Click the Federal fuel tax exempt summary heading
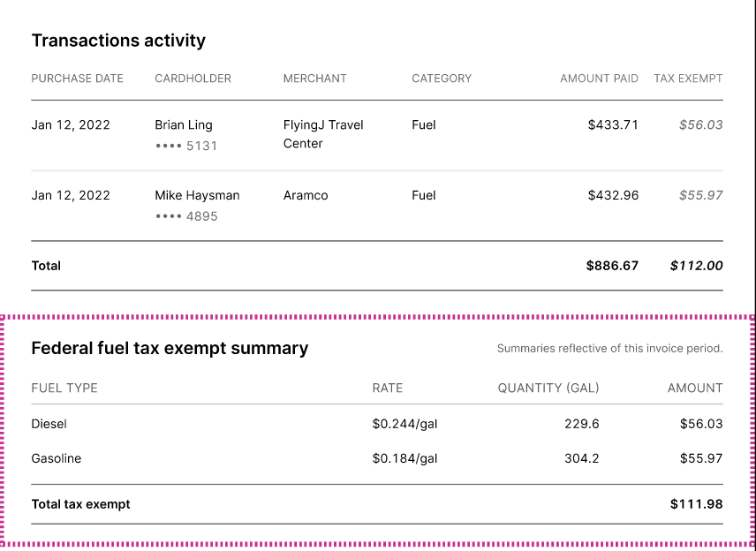Image resolution: width=756 pixels, height=551 pixels. pos(170,348)
